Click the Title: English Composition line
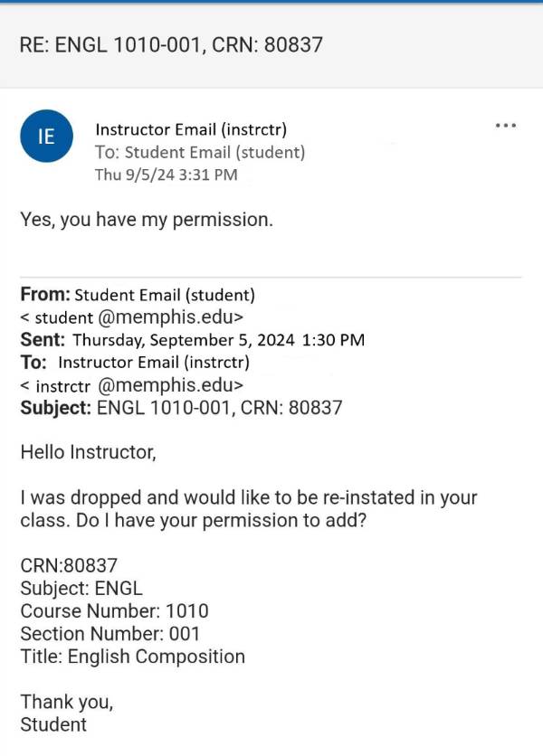Screen dimensions: 543x756 (133, 657)
